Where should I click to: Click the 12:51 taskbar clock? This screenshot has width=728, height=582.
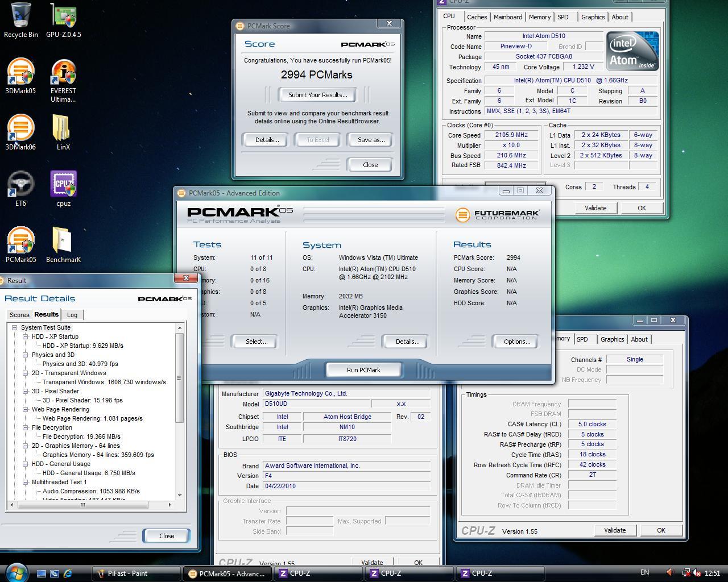click(x=712, y=573)
